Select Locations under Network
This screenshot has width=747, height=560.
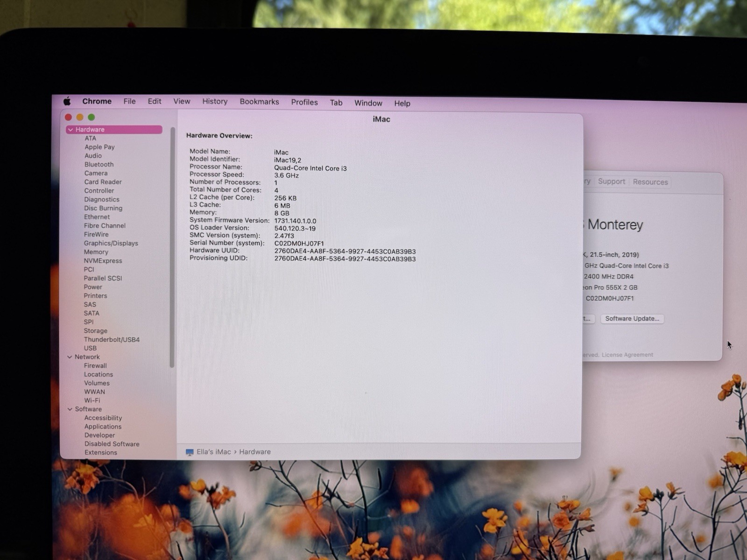tap(99, 375)
